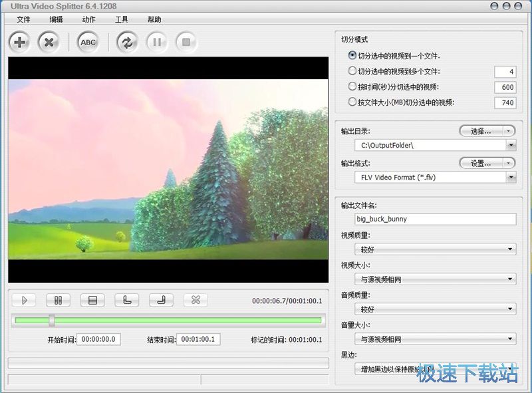Click the 开始时间 start time field
The width and height of the screenshot is (532, 393).
click(98, 339)
